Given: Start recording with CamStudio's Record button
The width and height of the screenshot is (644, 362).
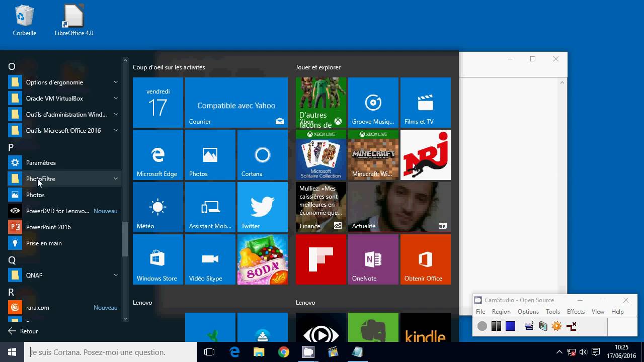Looking at the screenshot, I should [x=482, y=326].
